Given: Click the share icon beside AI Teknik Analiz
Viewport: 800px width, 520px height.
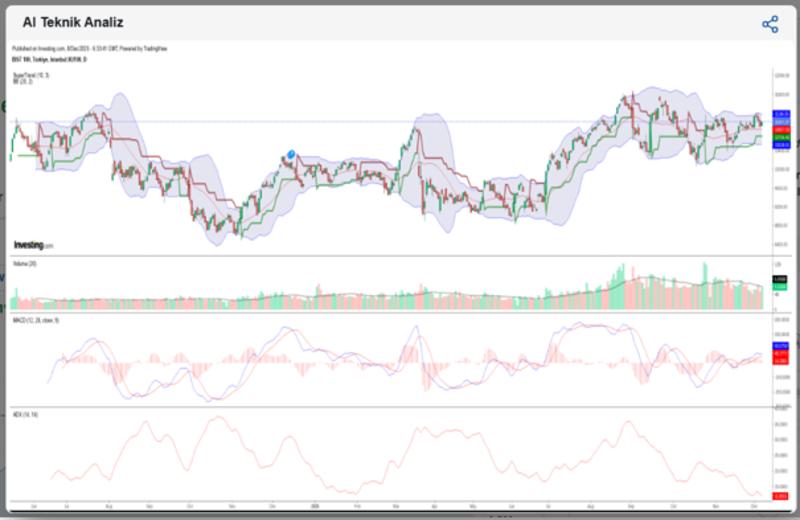Looking at the screenshot, I should (x=770, y=24).
